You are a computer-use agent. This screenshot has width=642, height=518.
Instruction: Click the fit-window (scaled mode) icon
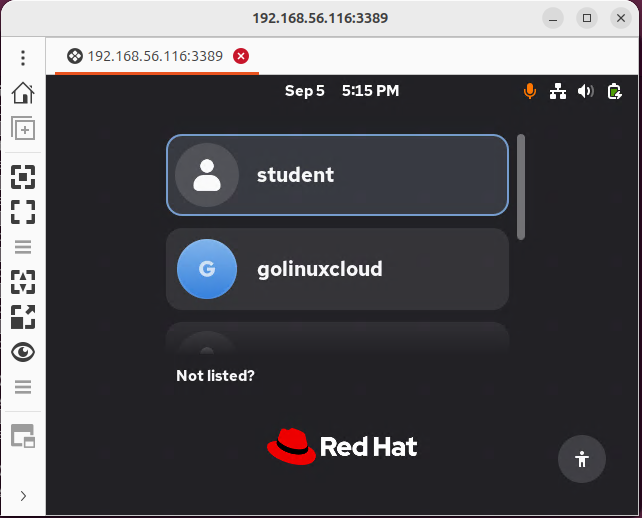pos(23,177)
